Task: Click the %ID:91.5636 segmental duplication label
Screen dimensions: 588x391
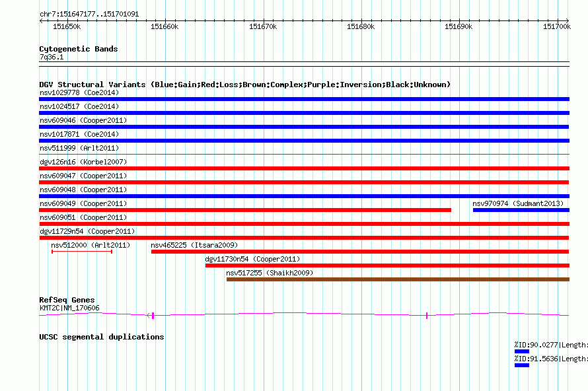Action: (551, 359)
